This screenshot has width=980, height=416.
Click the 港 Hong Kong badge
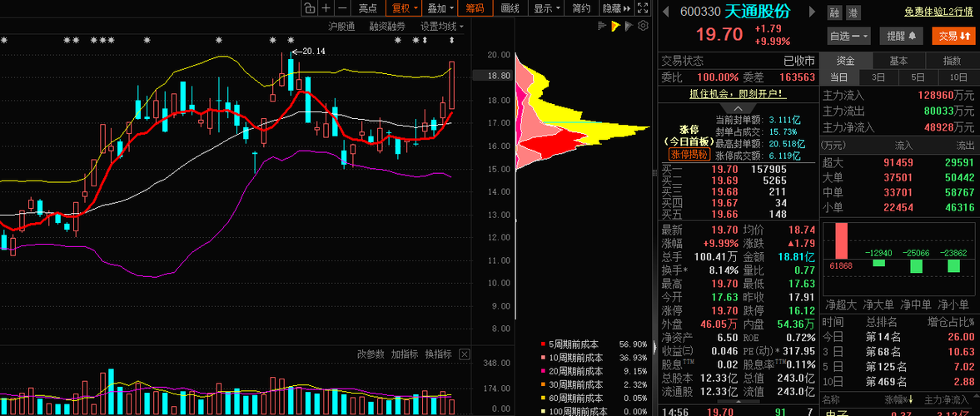[x=853, y=12]
